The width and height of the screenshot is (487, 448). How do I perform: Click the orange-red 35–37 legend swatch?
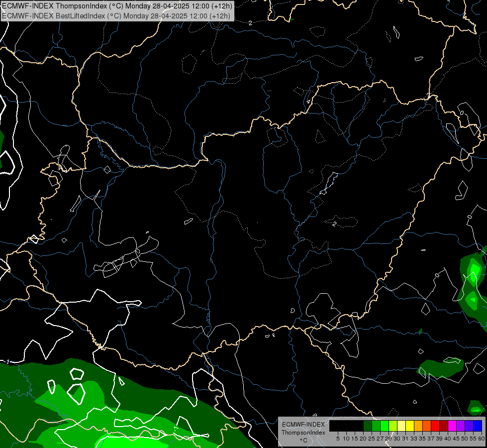[427, 426]
